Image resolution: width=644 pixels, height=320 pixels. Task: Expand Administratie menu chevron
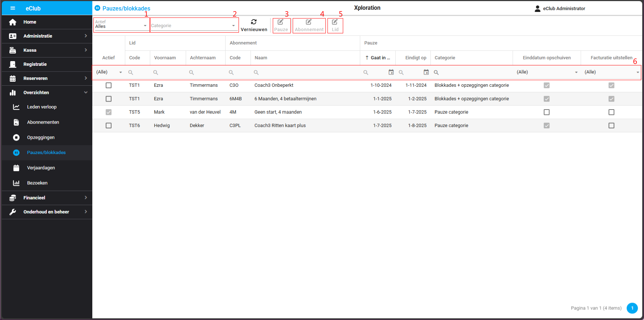click(86, 36)
